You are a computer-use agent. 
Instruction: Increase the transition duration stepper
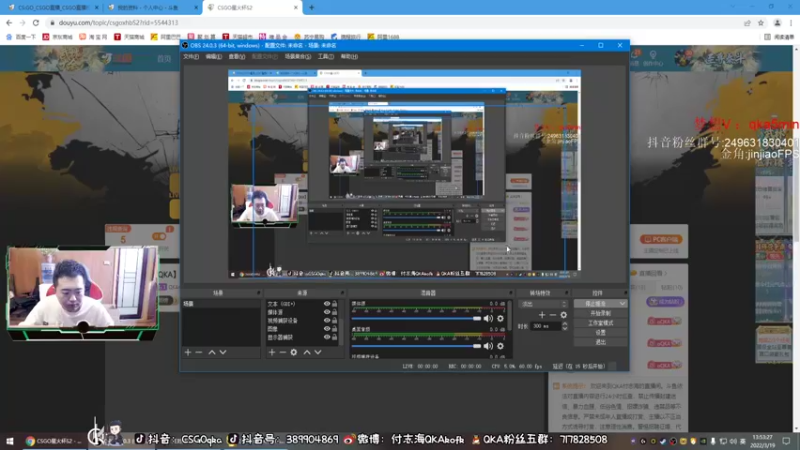point(564,323)
